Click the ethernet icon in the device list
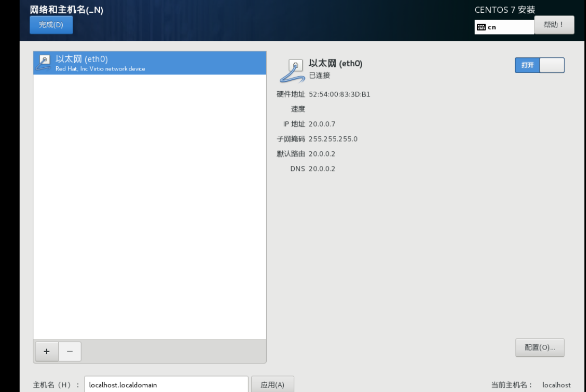586x392 pixels. point(43,63)
